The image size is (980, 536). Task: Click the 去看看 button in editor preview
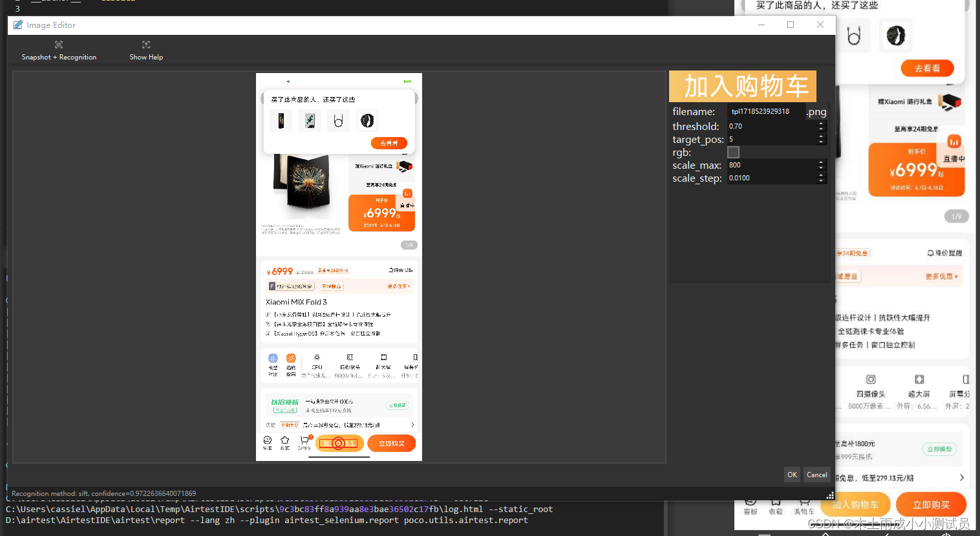point(389,143)
